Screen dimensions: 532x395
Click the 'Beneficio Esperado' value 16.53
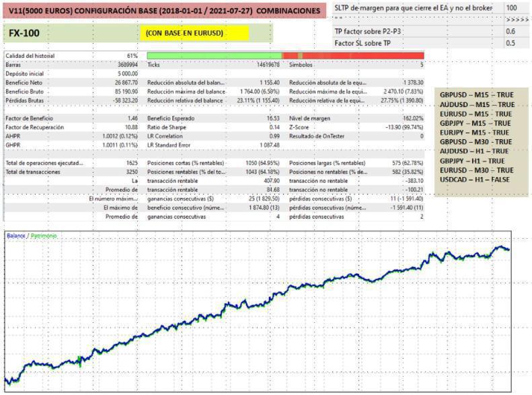pos(273,118)
